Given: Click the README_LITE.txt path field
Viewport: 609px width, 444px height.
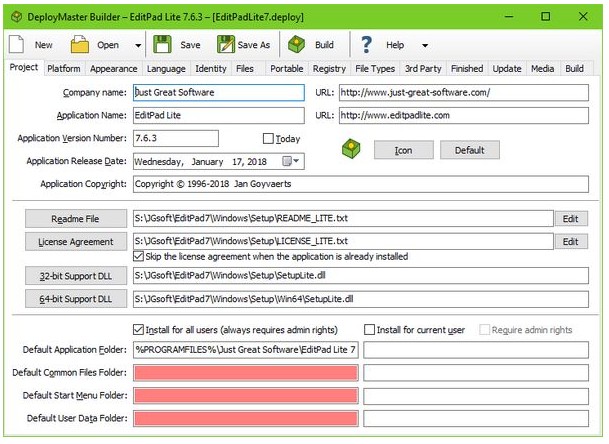Looking at the screenshot, I should tap(343, 218).
